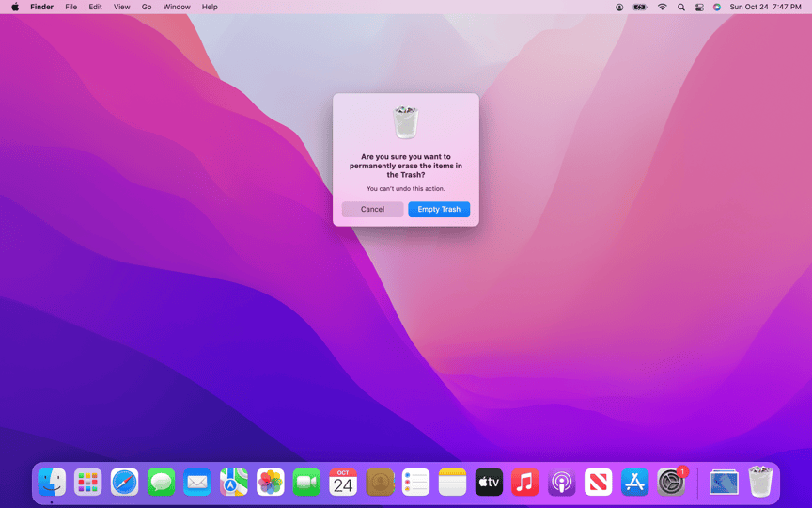Open the Edit menu
Image resolution: width=812 pixels, height=508 pixels.
(x=95, y=7)
